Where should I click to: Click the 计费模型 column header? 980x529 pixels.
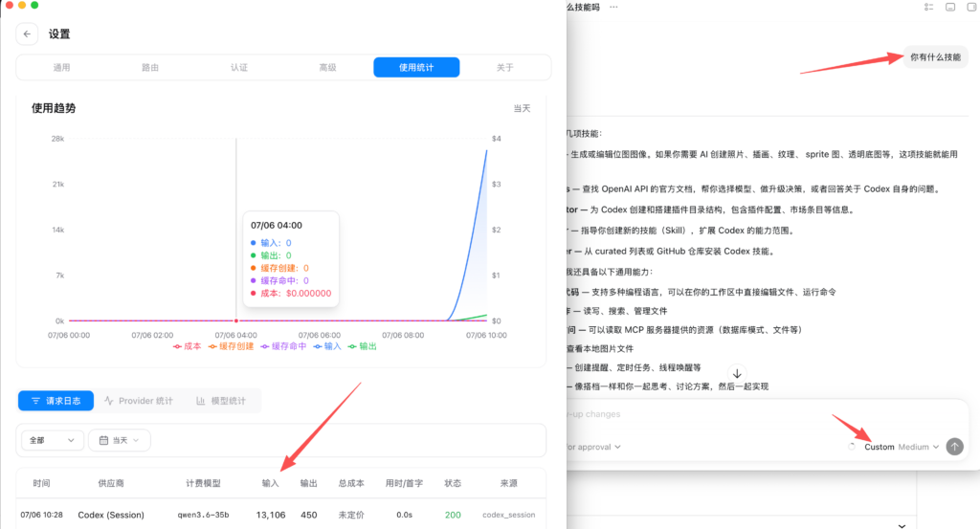pos(203,483)
